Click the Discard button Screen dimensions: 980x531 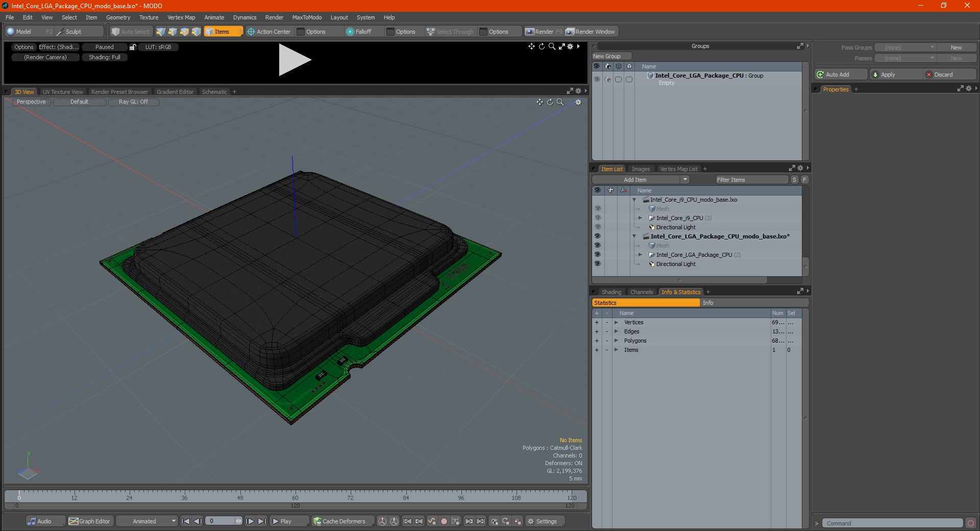coord(949,75)
